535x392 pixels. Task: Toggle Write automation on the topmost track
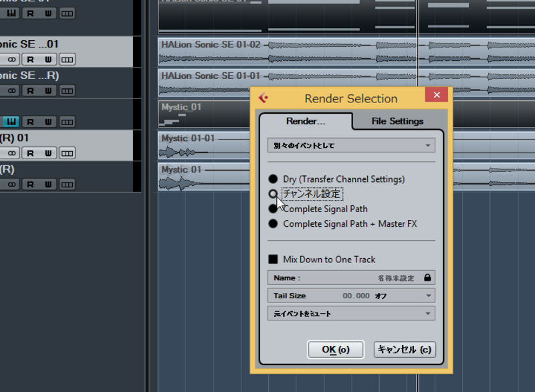(48, 13)
